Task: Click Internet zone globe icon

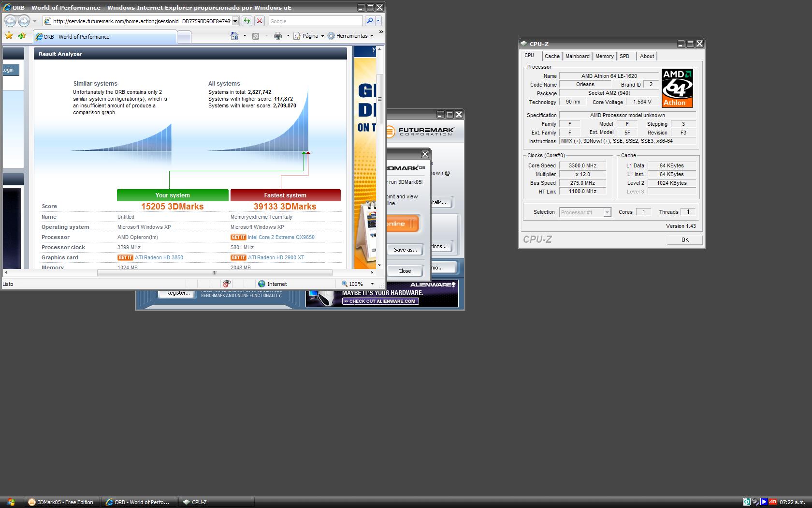Action: coord(261,284)
